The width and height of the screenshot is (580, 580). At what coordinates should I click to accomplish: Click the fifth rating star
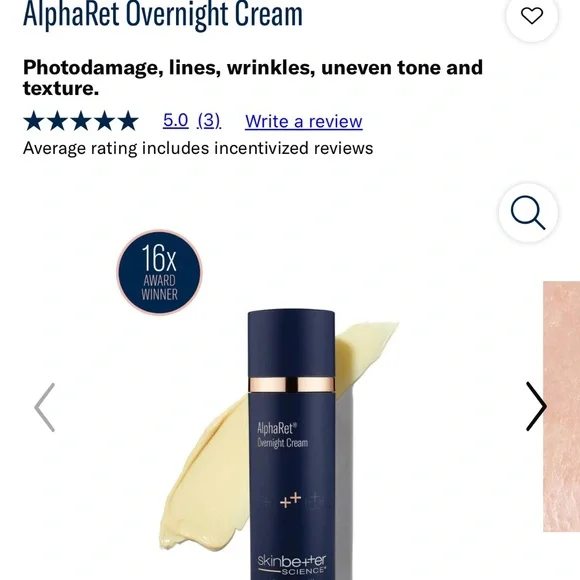[128, 121]
